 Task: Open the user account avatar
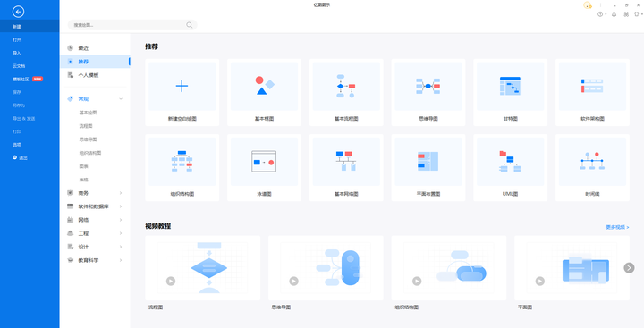[x=588, y=5]
